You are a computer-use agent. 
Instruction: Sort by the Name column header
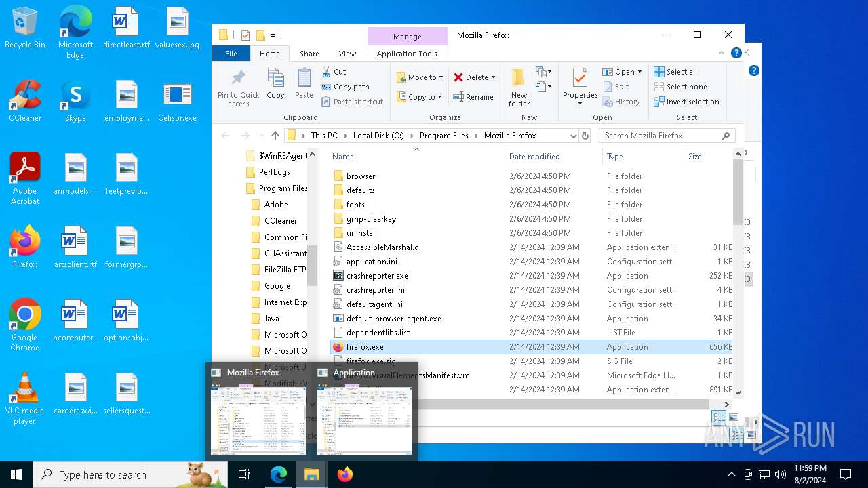click(x=417, y=157)
